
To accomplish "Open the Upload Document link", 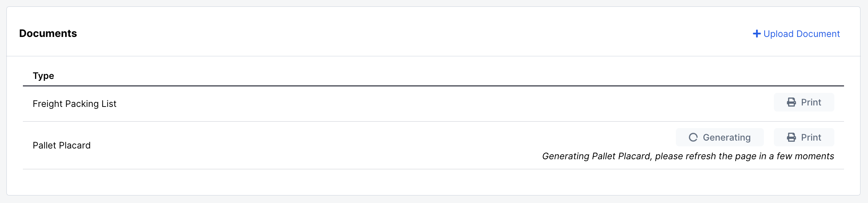I will 796,34.
